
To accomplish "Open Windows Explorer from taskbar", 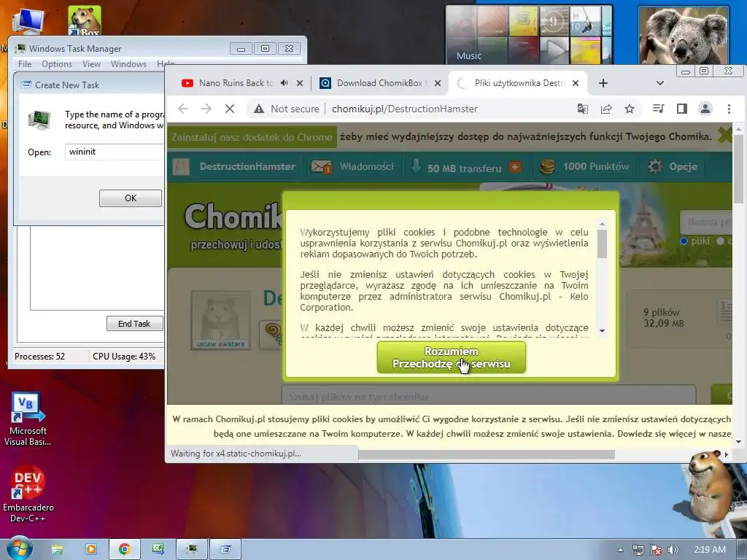I will coord(57,550).
